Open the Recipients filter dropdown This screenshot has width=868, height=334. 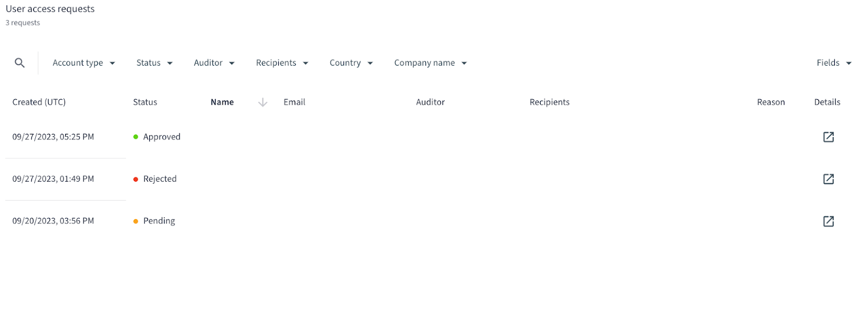[282, 63]
